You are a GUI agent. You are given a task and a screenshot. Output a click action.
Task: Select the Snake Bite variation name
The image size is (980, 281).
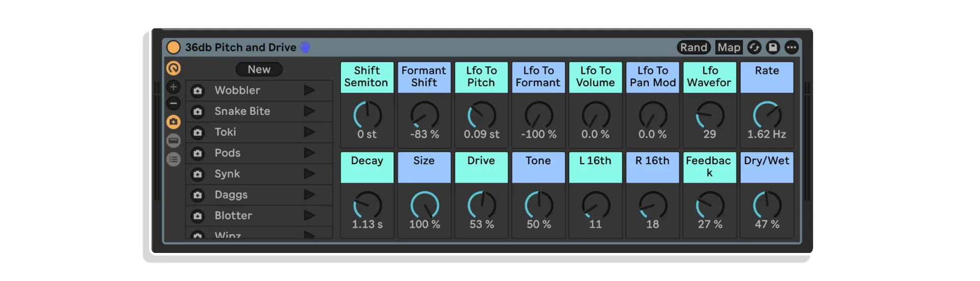(x=242, y=111)
